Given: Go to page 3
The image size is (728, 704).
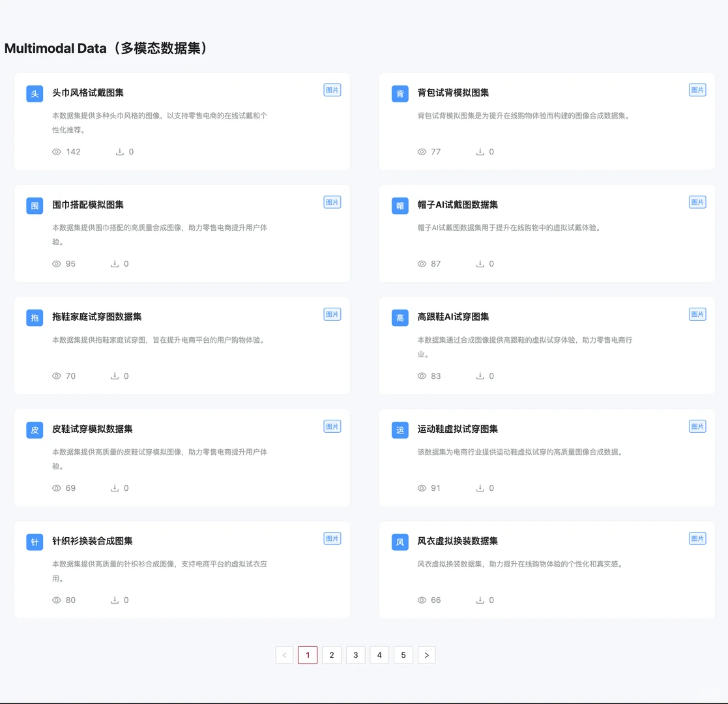Looking at the screenshot, I should (355, 654).
